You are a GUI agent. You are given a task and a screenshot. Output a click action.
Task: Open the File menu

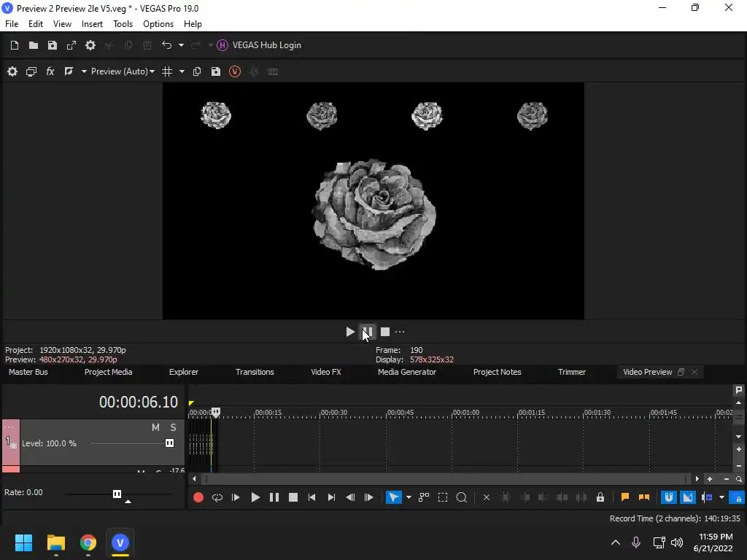pos(12,24)
